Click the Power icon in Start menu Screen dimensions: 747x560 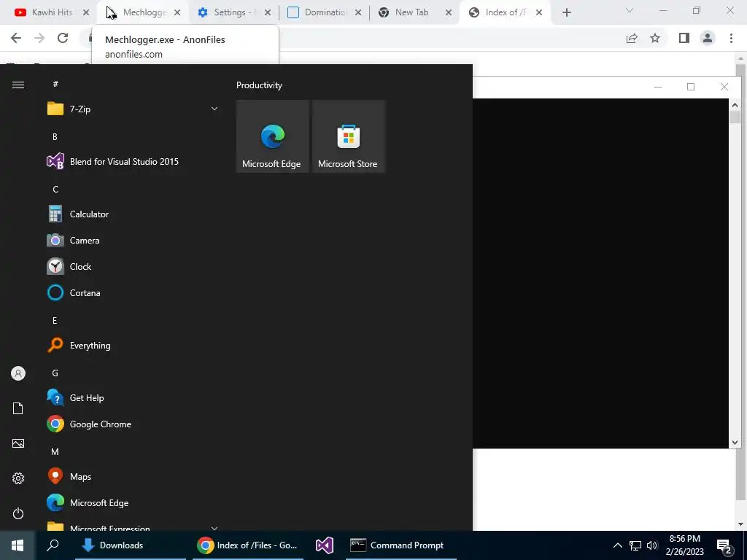click(18, 513)
